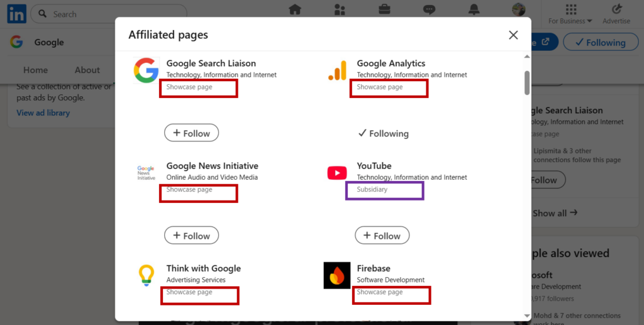
Task: Open Think with Google page title
Action: [x=204, y=268]
